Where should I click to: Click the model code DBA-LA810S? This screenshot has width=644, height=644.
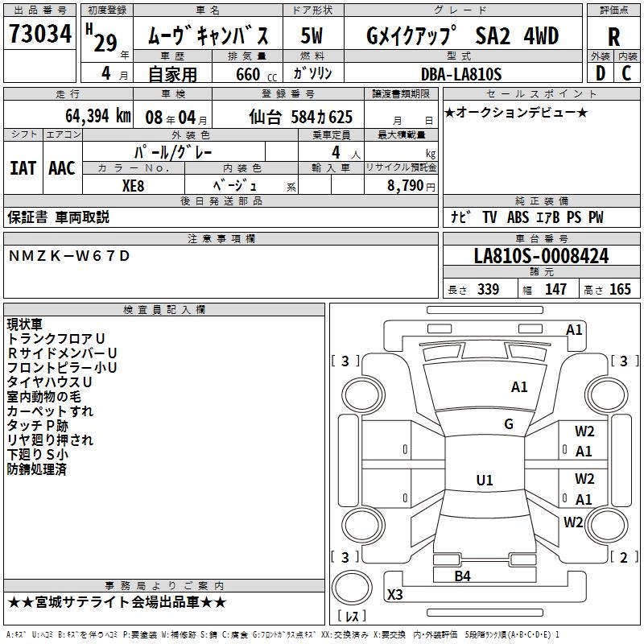[461, 74]
